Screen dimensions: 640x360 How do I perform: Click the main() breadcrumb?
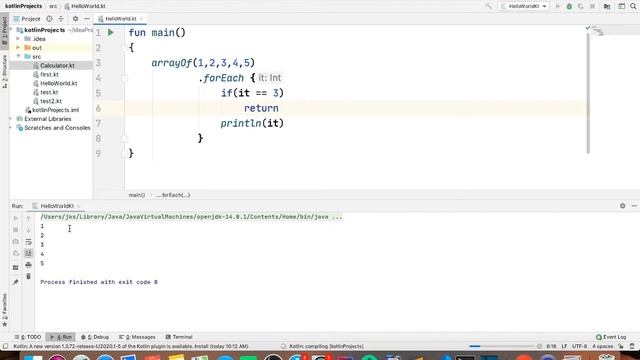tap(137, 195)
